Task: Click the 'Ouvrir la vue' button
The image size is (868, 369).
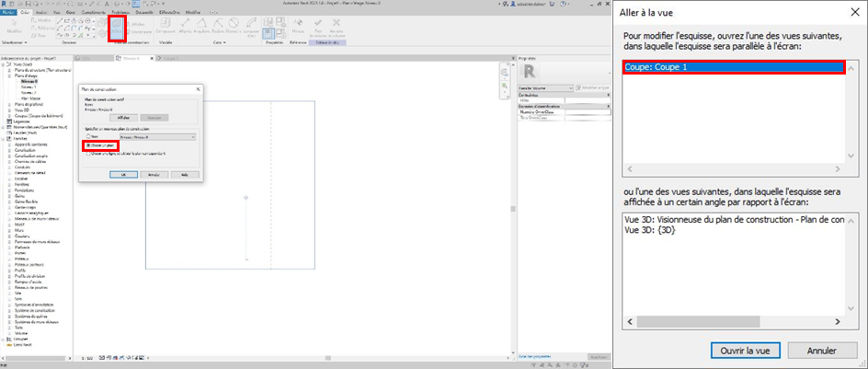Action: click(x=745, y=351)
